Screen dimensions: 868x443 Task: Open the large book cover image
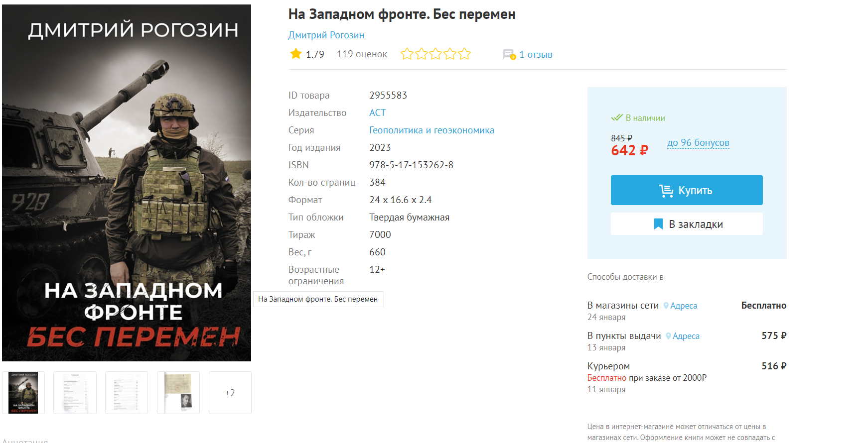(127, 183)
